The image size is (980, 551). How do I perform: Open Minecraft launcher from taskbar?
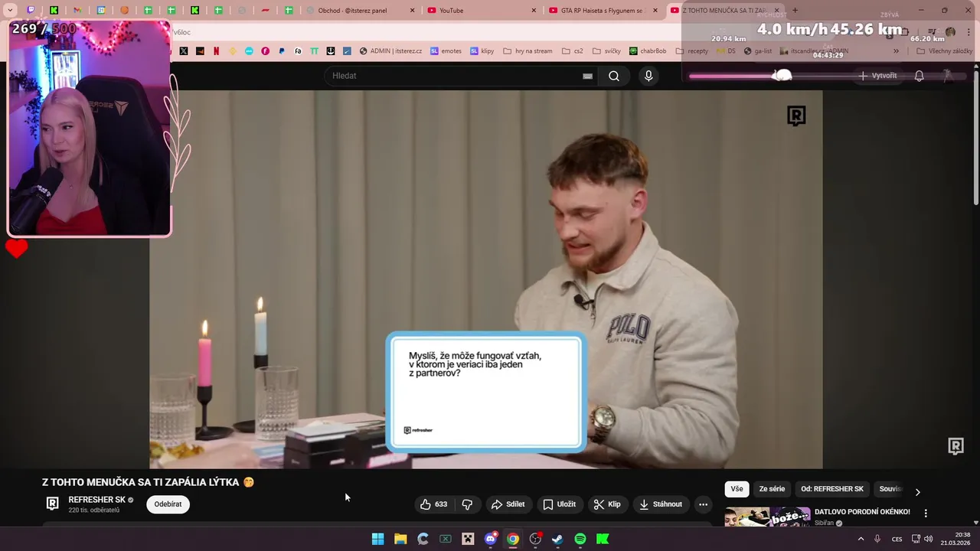point(468,539)
